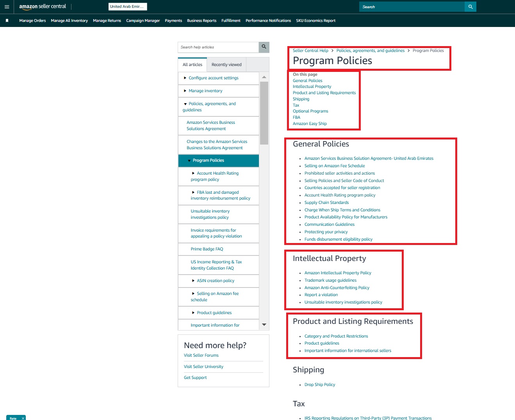
Task: Focus the Search help articles field
Action: 218,47
